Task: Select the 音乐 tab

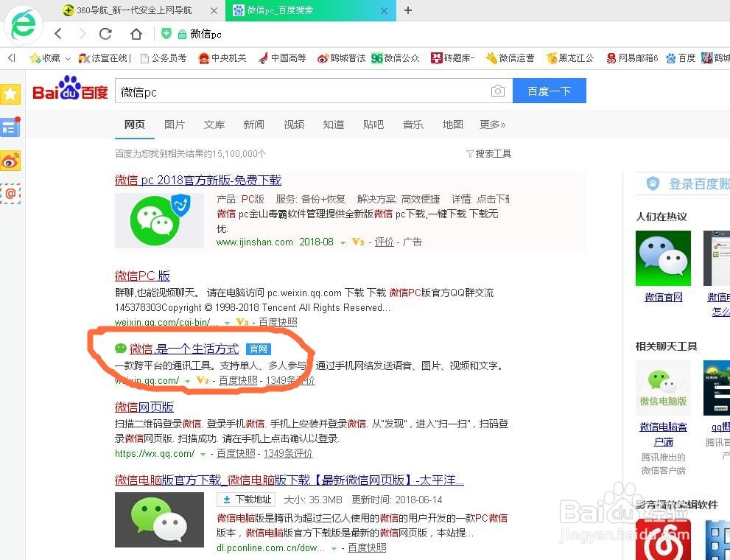Action: [413, 125]
